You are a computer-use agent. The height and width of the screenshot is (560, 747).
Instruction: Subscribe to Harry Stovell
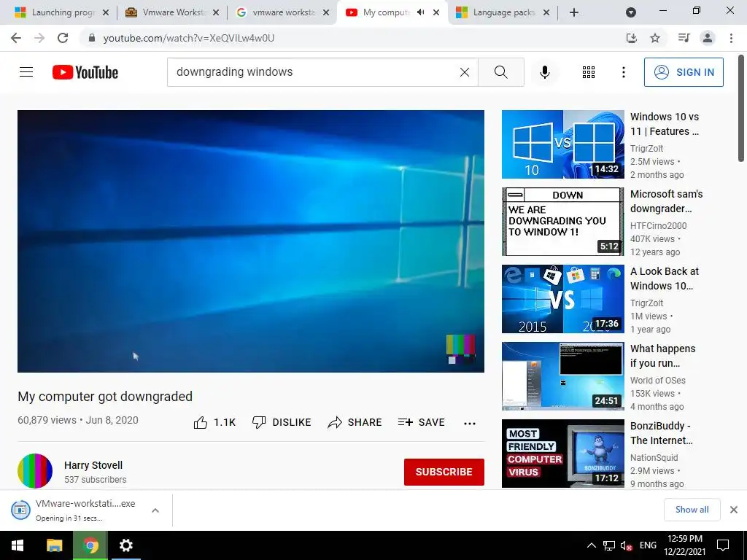(444, 472)
